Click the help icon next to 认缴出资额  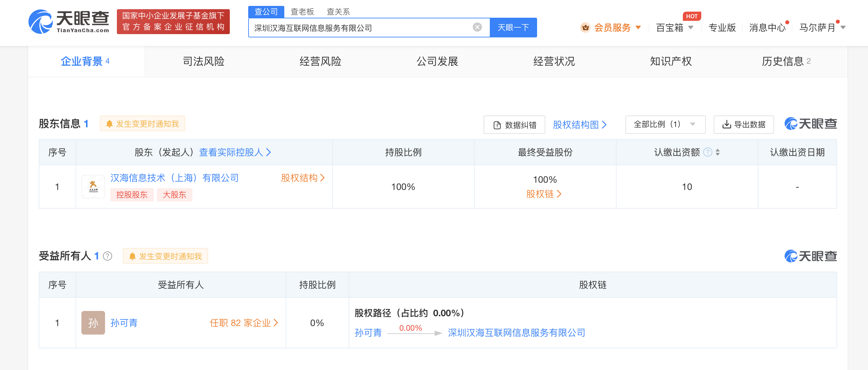707,153
